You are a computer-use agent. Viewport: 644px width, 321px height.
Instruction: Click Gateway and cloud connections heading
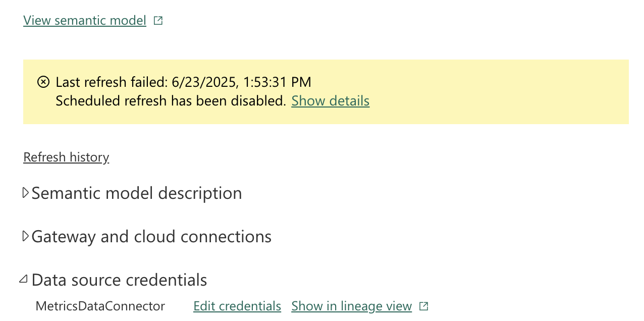click(x=151, y=237)
